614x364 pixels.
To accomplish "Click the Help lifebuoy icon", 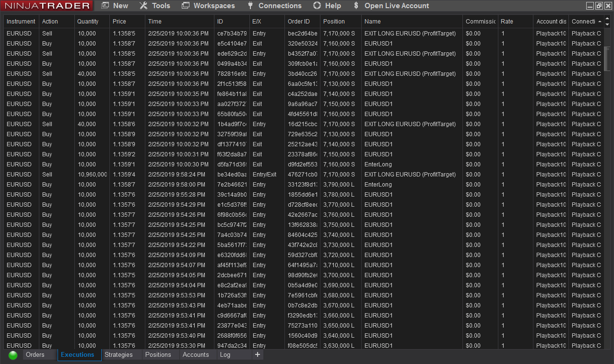I will pyautogui.click(x=317, y=6).
